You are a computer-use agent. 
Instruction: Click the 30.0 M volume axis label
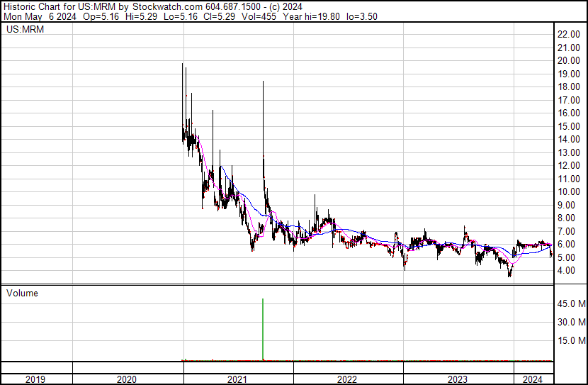click(x=572, y=322)
